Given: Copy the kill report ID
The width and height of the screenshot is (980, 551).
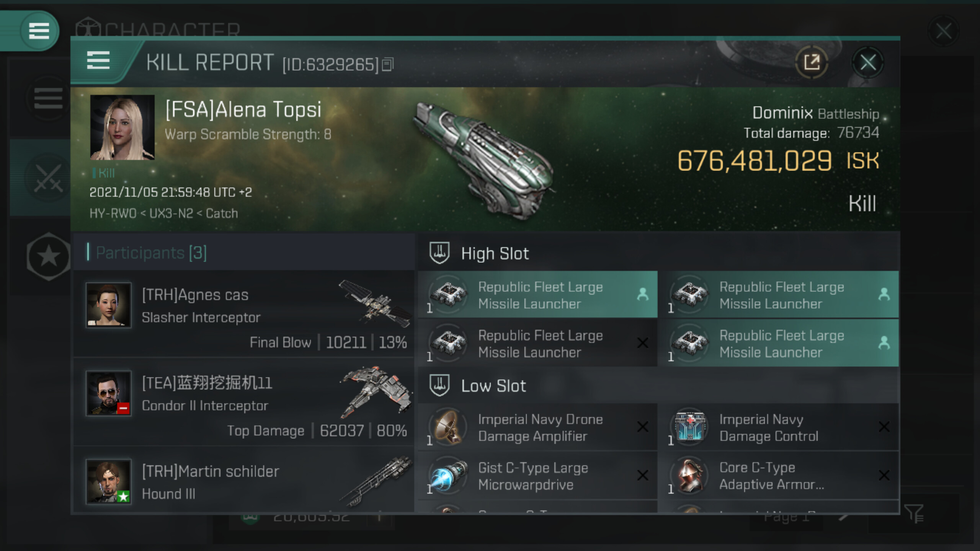Looking at the screenshot, I should pyautogui.click(x=387, y=64).
